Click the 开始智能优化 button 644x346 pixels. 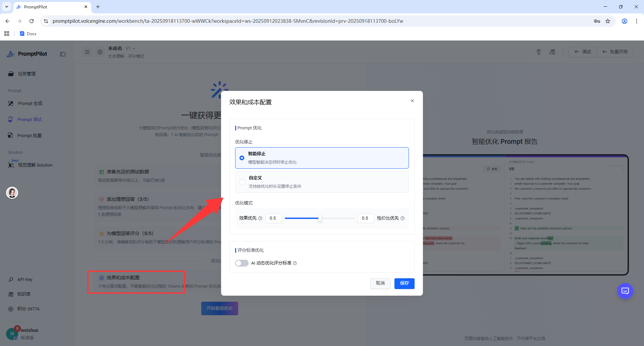(220, 308)
